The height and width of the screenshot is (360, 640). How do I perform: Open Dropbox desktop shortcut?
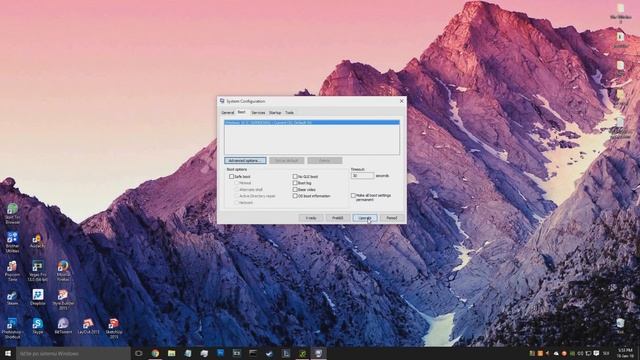pos(38,297)
